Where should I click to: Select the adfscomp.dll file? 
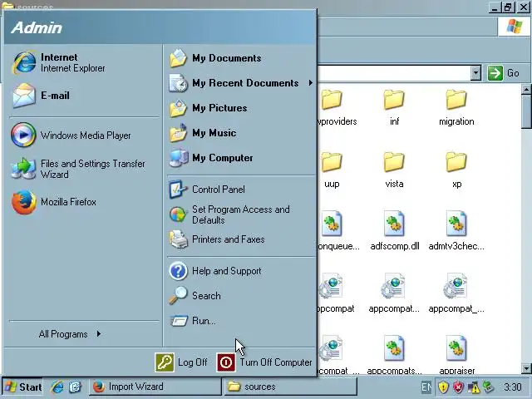(395, 231)
